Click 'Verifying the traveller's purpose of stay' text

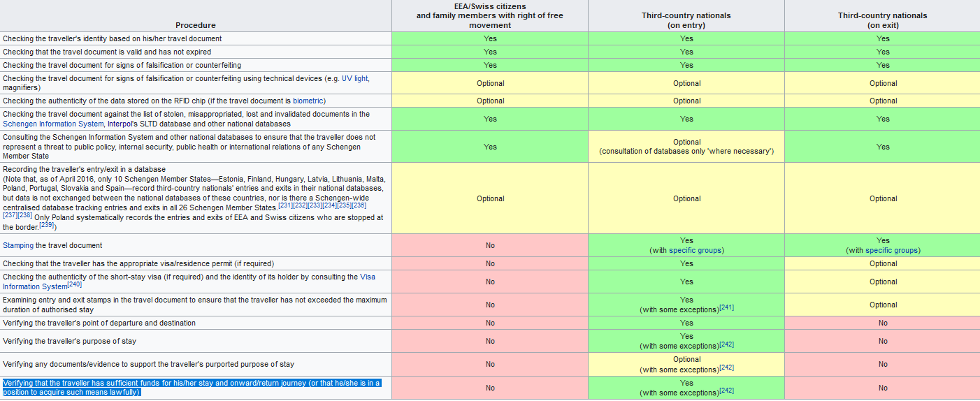[x=69, y=341]
